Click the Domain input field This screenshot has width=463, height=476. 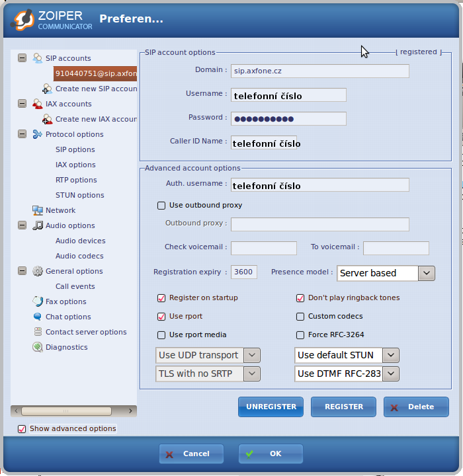click(x=320, y=71)
